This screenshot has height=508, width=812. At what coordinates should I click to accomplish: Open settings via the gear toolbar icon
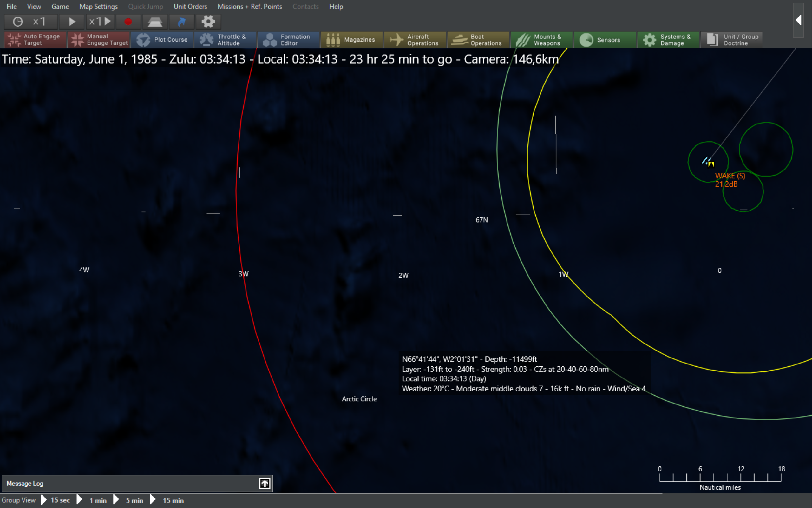click(208, 22)
